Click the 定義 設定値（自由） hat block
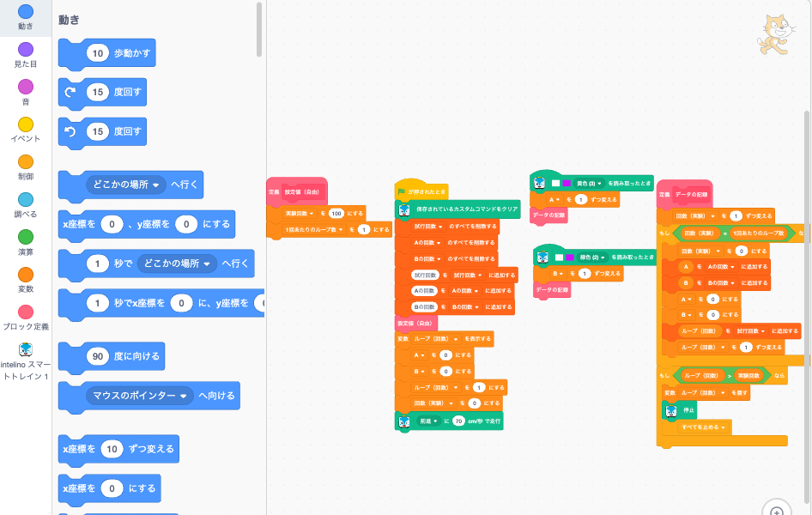812x515 pixels. click(x=297, y=192)
